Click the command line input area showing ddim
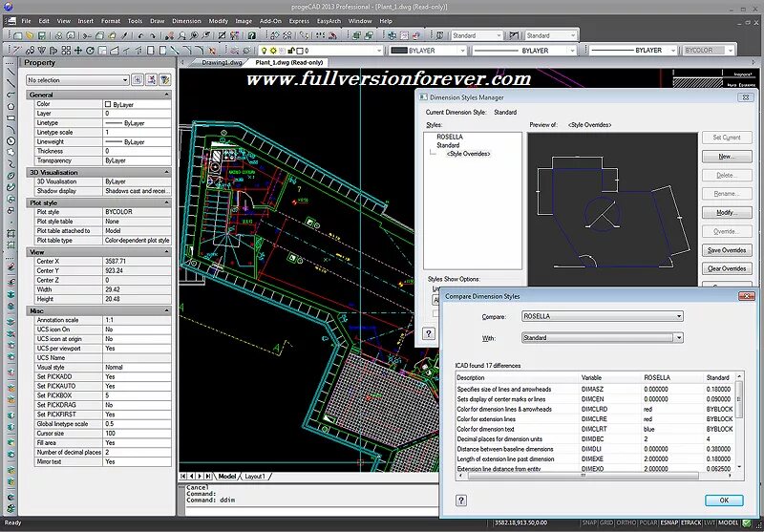Viewport: 764px width, 532px height. (x=312, y=500)
